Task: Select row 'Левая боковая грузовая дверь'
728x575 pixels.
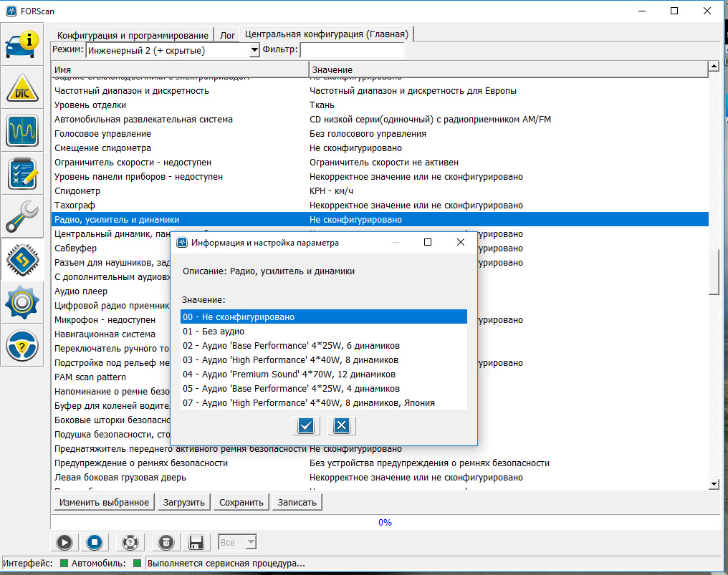Action: tap(380, 478)
